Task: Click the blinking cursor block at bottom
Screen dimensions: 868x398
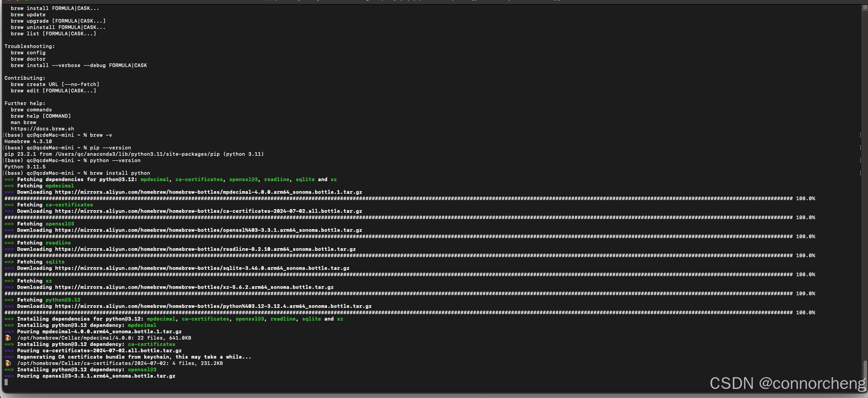Action: coord(6,382)
